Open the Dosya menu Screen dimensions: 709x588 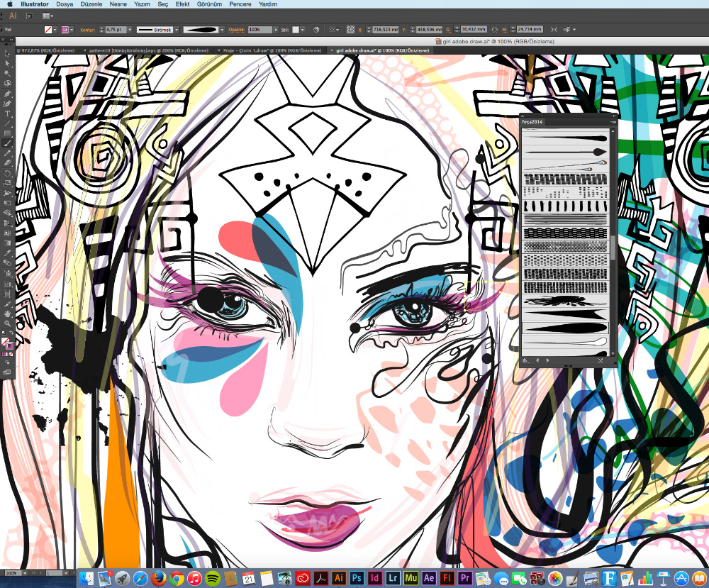point(65,4)
